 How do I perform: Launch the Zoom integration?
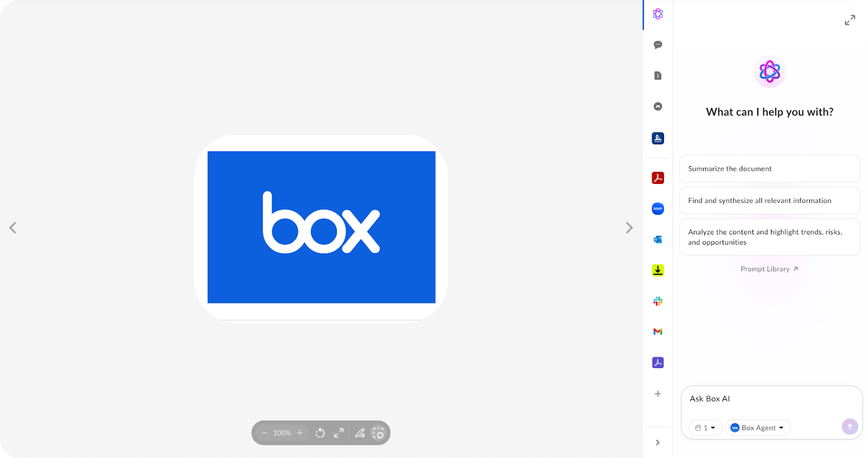[658, 208]
